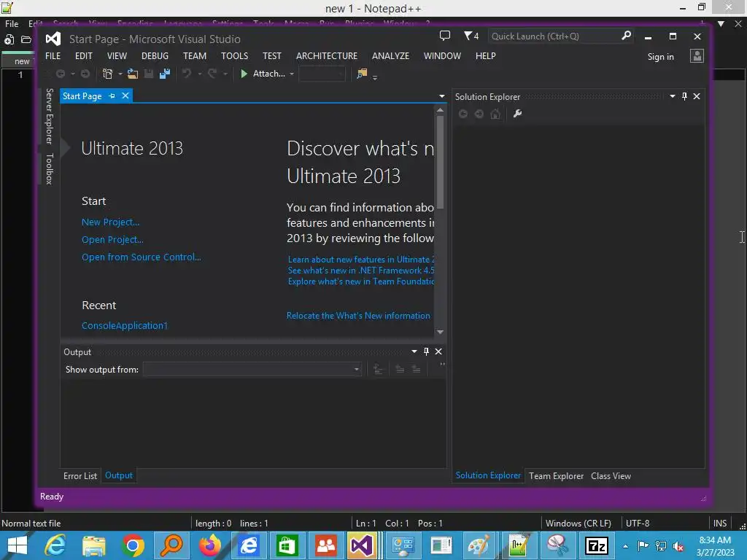The image size is (747, 560).
Task: Open the ARCHITECTURE menu
Action: pos(327,56)
